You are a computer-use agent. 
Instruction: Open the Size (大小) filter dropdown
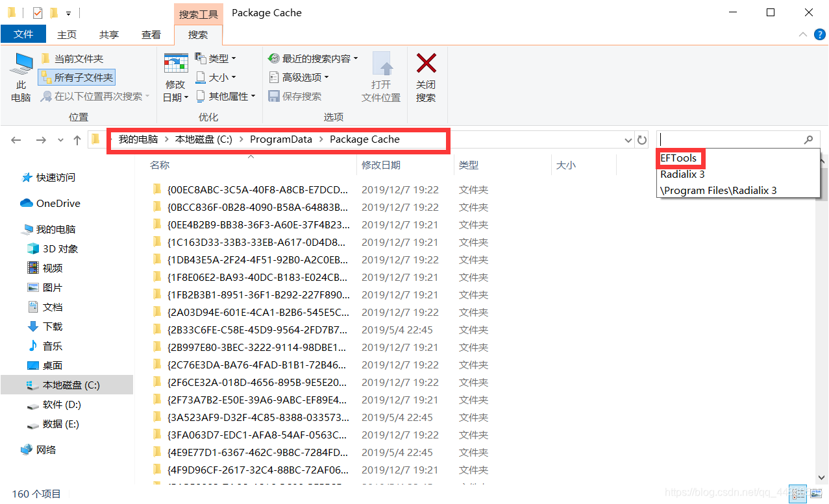click(216, 77)
